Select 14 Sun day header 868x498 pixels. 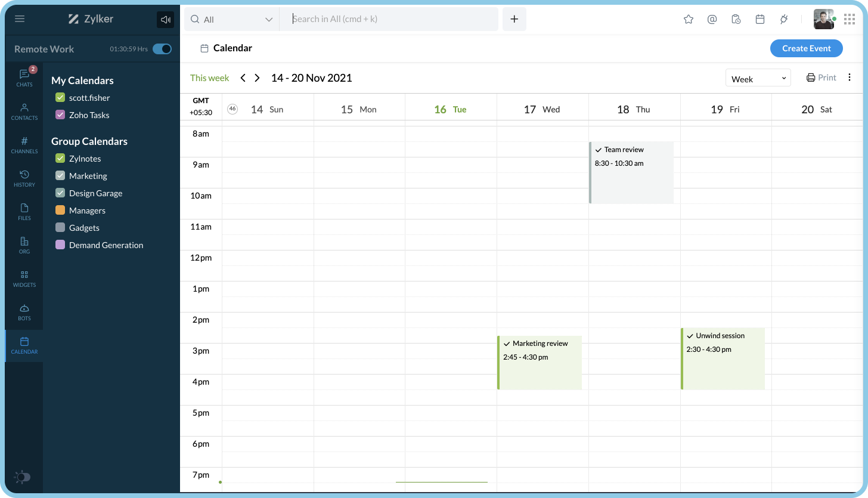click(267, 109)
